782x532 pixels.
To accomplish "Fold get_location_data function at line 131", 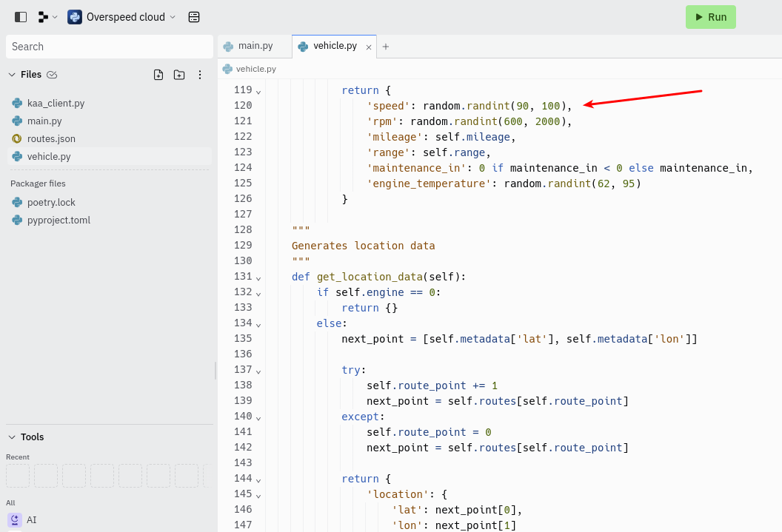I will tap(258, 278).
